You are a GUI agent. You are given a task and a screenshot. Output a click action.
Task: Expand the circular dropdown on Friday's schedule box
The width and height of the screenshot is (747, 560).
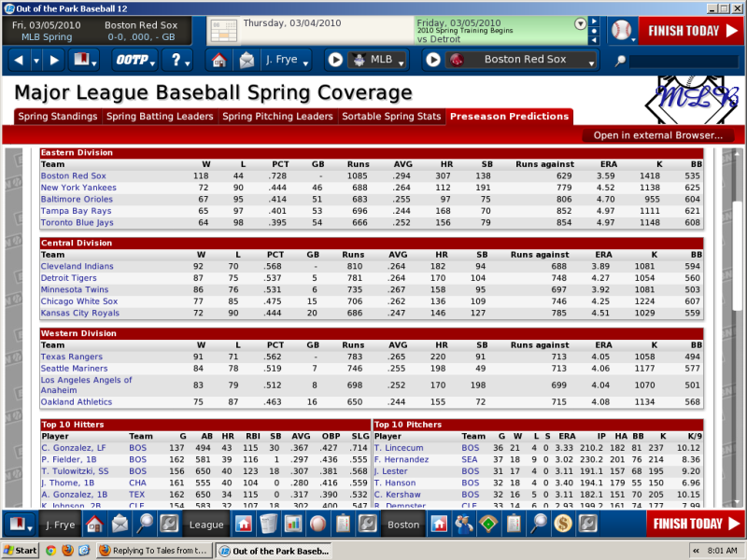(580, 24)
